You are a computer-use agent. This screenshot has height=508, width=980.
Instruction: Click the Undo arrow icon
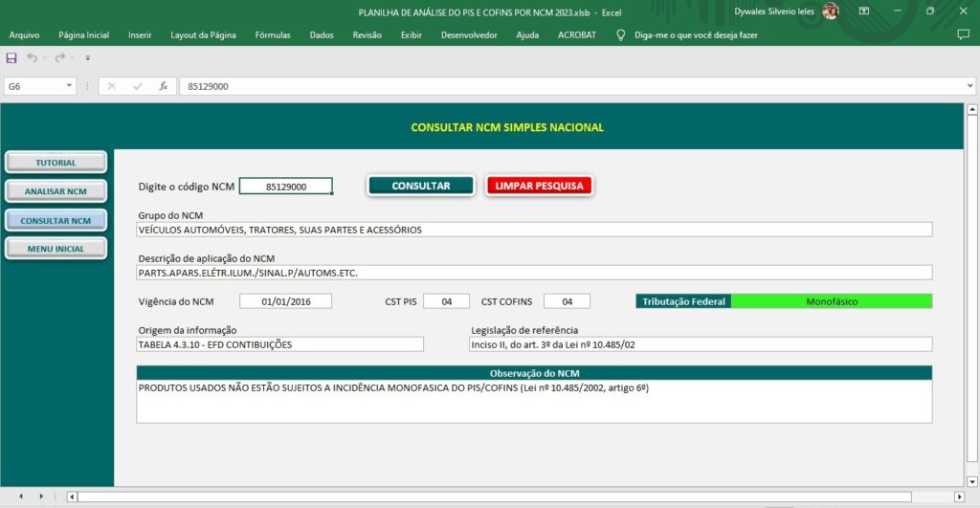pyautogui.click(x=32, y=58)
